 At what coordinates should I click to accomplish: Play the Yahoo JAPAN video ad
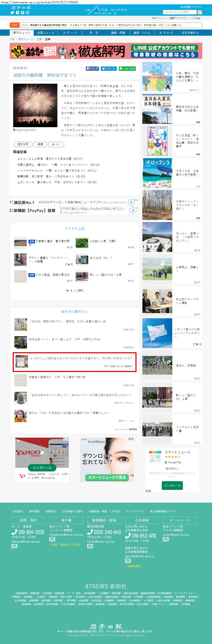click(x=43, y=452)
